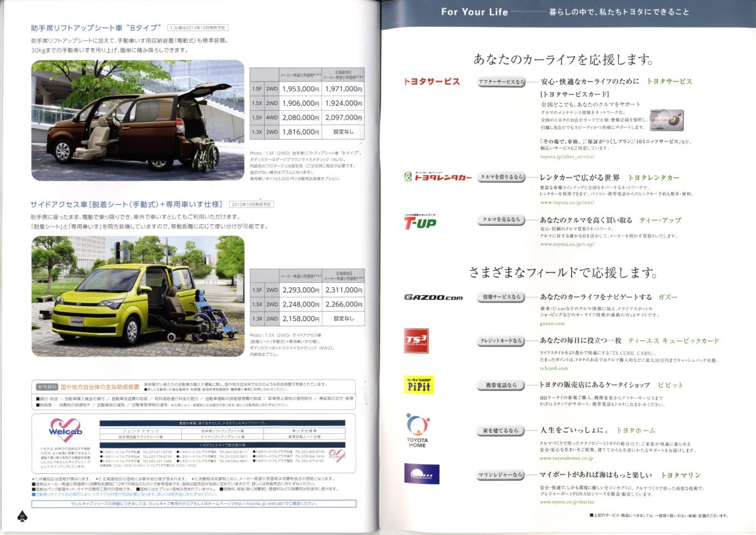Select the クルマを売るなら pill label
Viewport: 756px width, 535px height.
click(x=501, y=220)
